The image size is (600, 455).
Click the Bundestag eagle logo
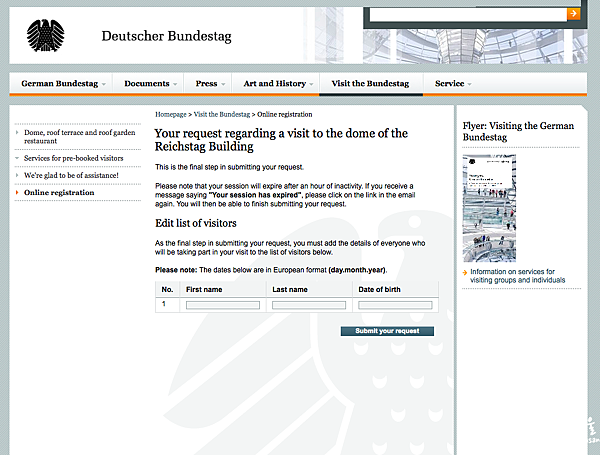tap(46, 36)
